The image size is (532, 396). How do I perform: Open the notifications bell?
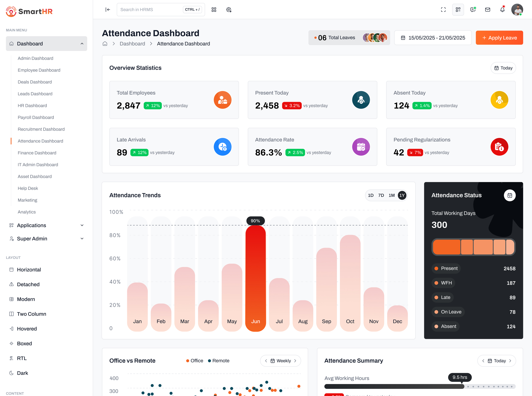[502, 10]
